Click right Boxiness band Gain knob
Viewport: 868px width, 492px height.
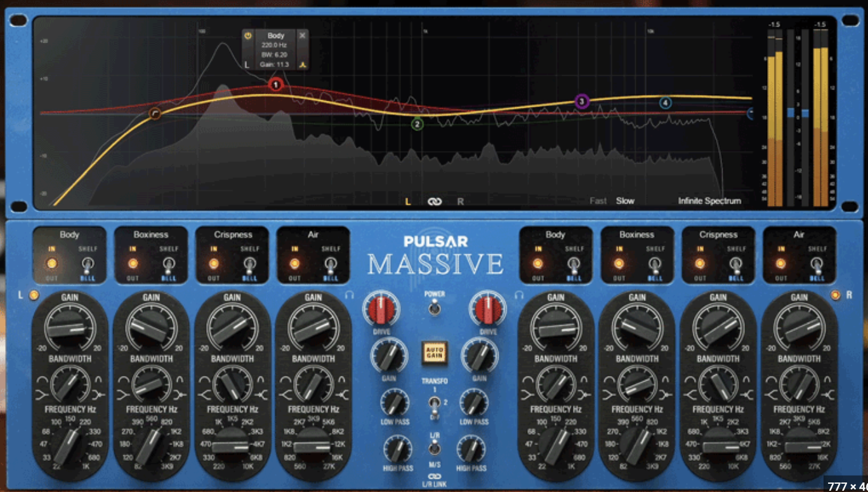coord(637,327)
